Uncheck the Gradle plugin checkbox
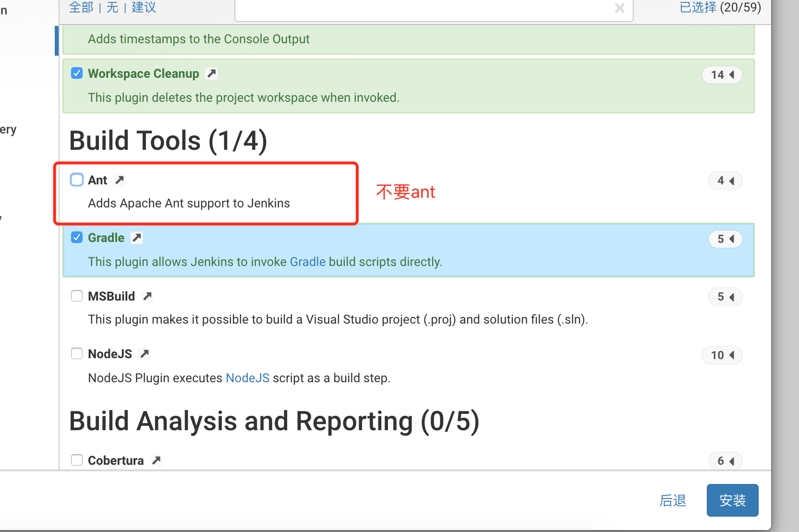Image resolution: width=799 pixels, height=532 pixels. click(77, 237)
